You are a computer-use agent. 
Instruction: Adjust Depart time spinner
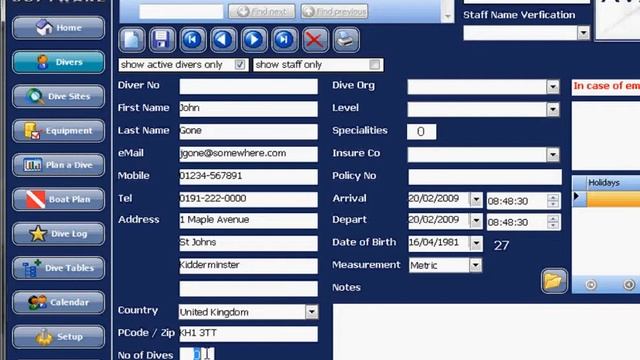[x=553, y=222]
